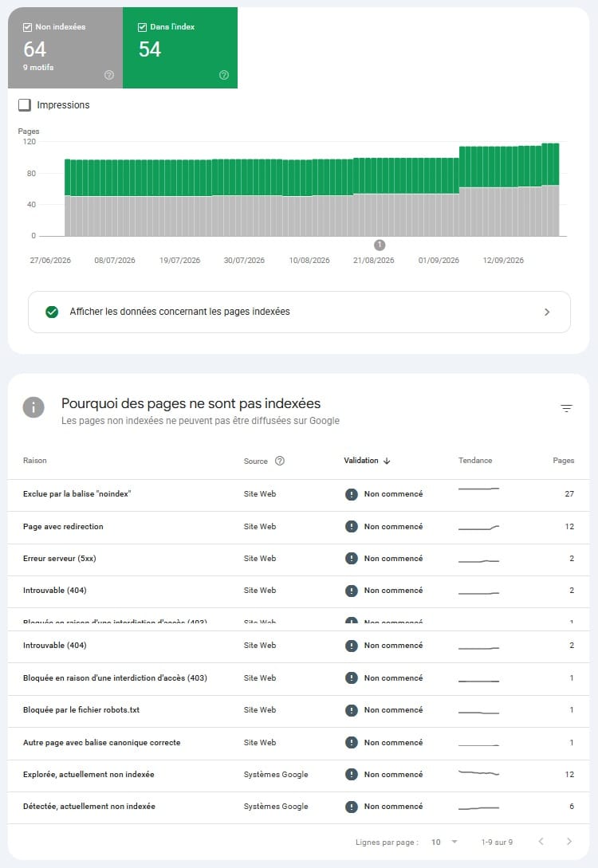The image size is (598, 868).
Task: Click the 21/08/2026 date label on the chart
Action: pos(374,260)
